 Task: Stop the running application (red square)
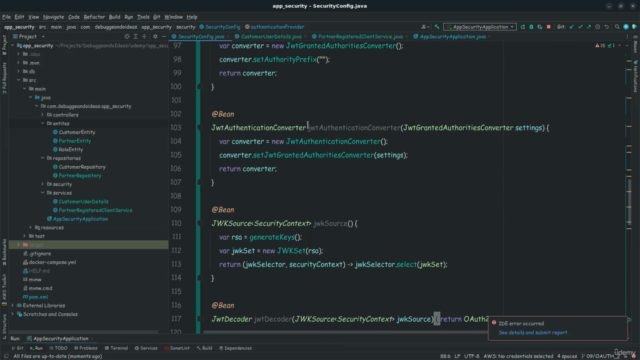[x=549, y=27]
